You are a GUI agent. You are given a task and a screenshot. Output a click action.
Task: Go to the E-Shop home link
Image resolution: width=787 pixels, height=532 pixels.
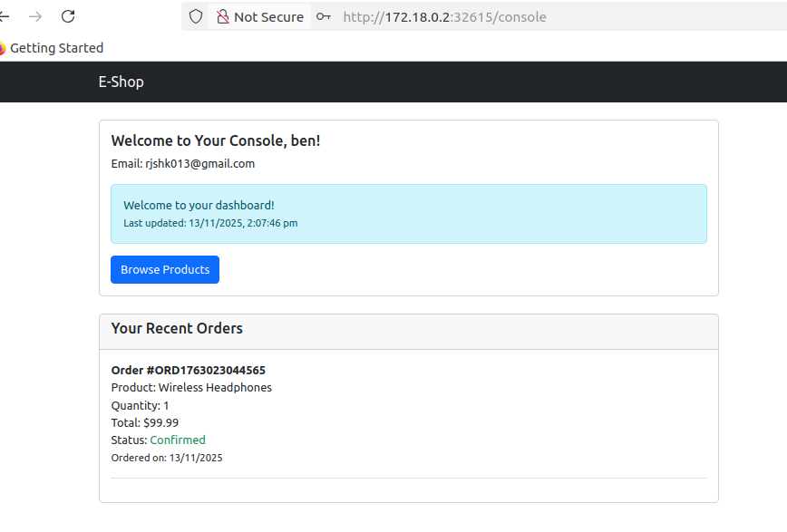(121, 82)
